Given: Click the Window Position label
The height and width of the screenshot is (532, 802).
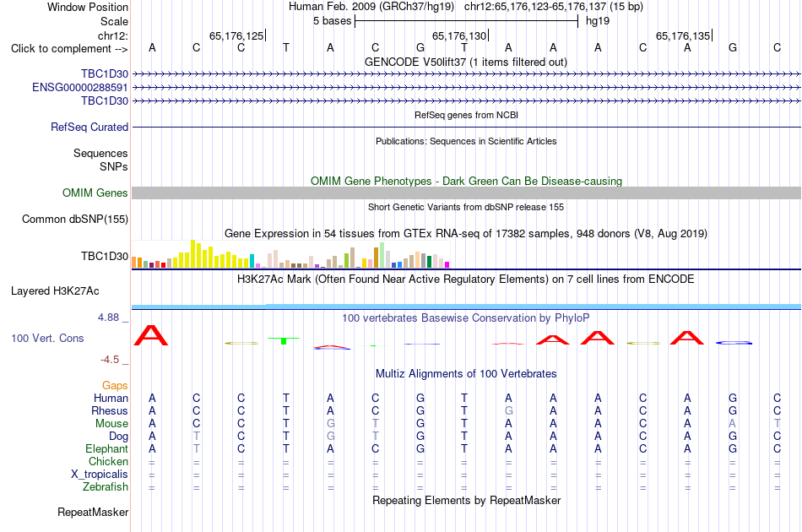Looking at the screenshot, I should click(x=88, y=7).
